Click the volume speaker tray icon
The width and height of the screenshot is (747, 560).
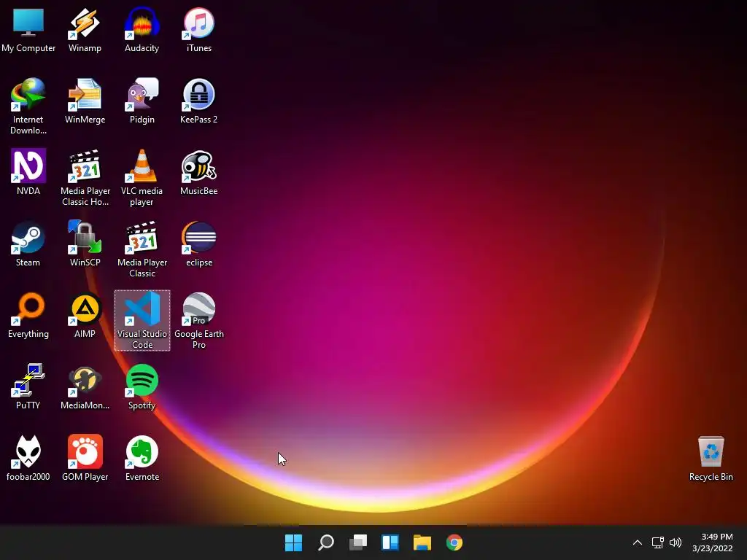[676, 542]
